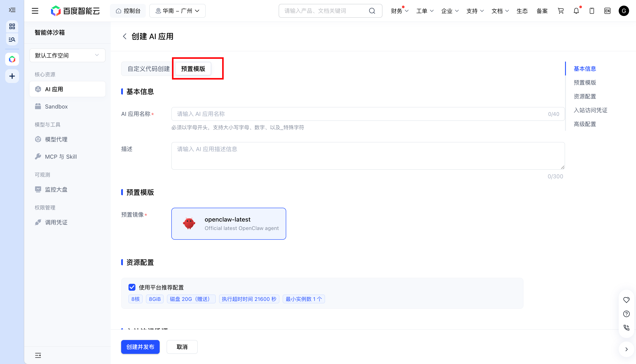Viewport: 636px width, 364px height.
Task: Jump to 资源配置 anchor in right nav
Action: [x=585, y=96]
